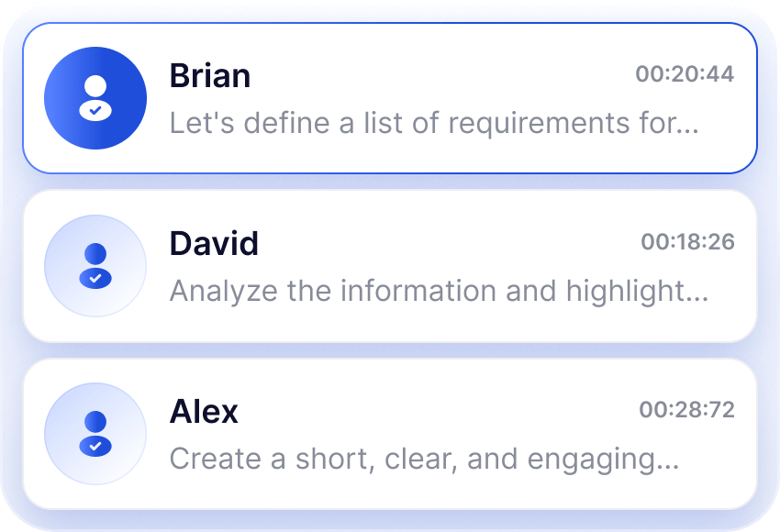The image size is (780, 532).
Task: Click Brian's blue avatar icon
Action: pyautogui.click(x=95, y=97)
